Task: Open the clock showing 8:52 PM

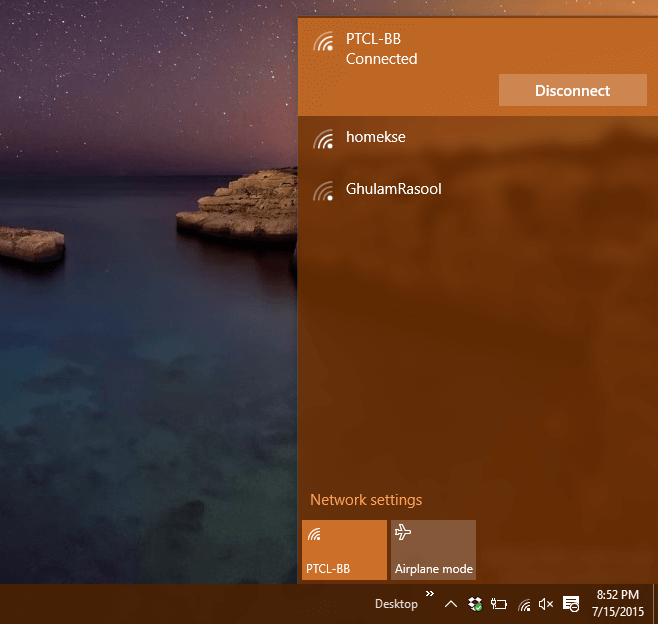Action: [618, 603]
